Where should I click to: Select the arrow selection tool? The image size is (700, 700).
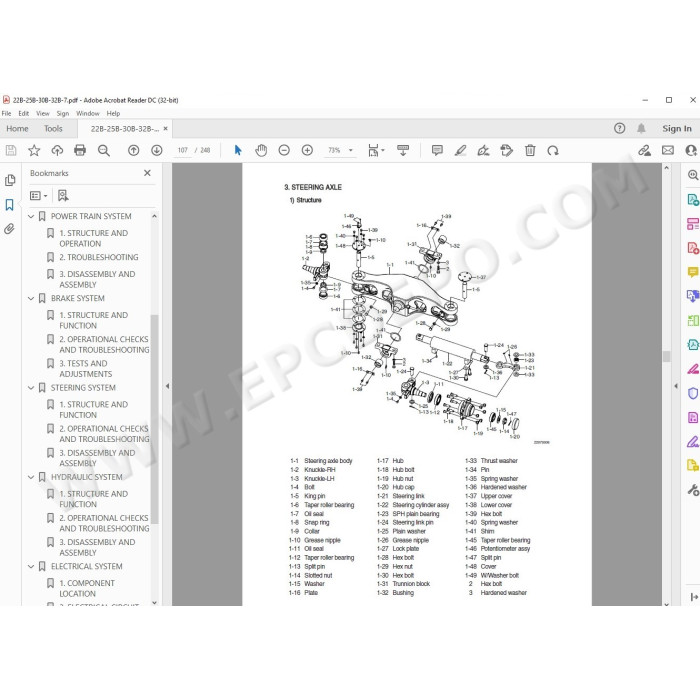pos(238,150)
